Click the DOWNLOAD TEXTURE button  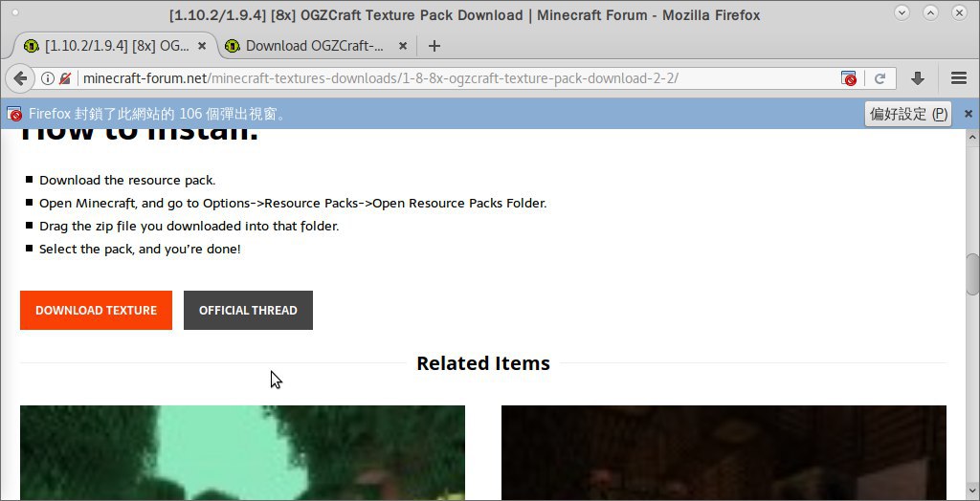coord(97,310)
